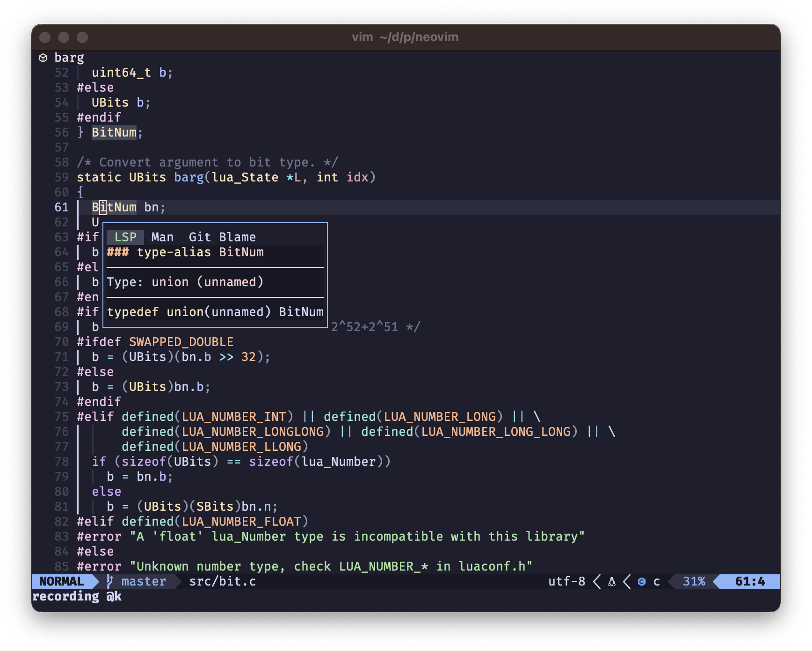Click LUA_NUMBER_LONGLONG macro on line 76
This screenshot has width=812, height=651.
click(x=253, y=432)
